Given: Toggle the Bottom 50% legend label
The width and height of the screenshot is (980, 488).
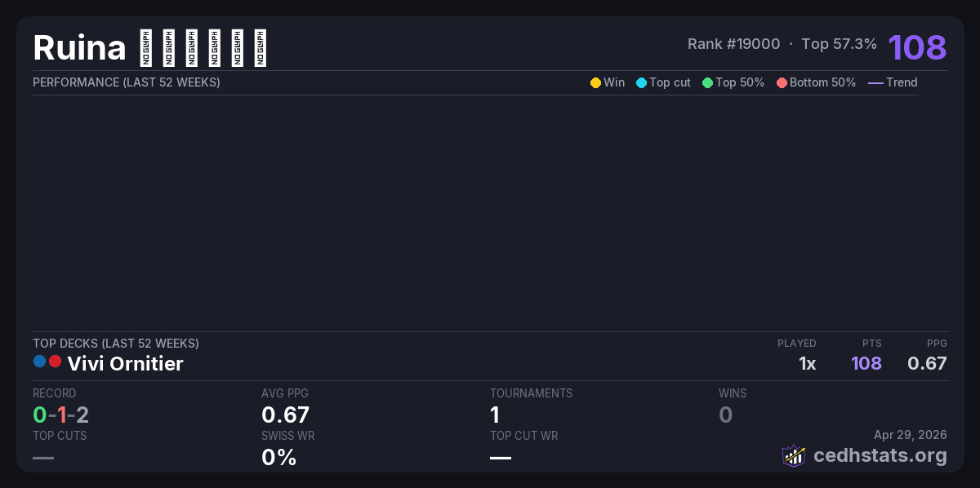Looking at the screenshot, I should pyautogui.click(x=822, y=82).
